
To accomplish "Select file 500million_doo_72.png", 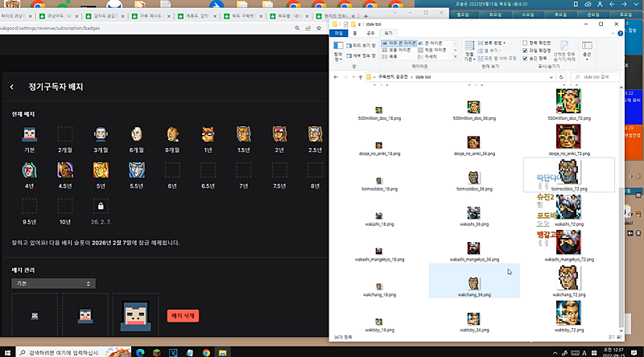I will point(569,105).
